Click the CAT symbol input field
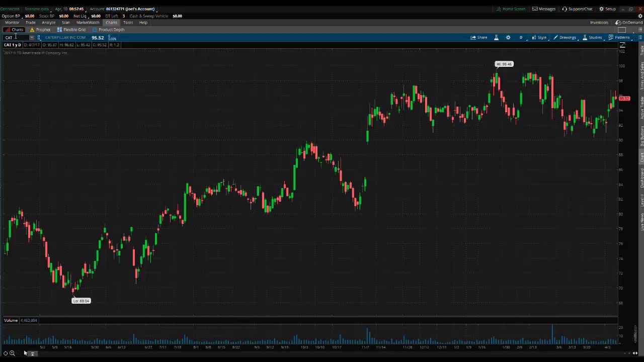 click(16, 38)
